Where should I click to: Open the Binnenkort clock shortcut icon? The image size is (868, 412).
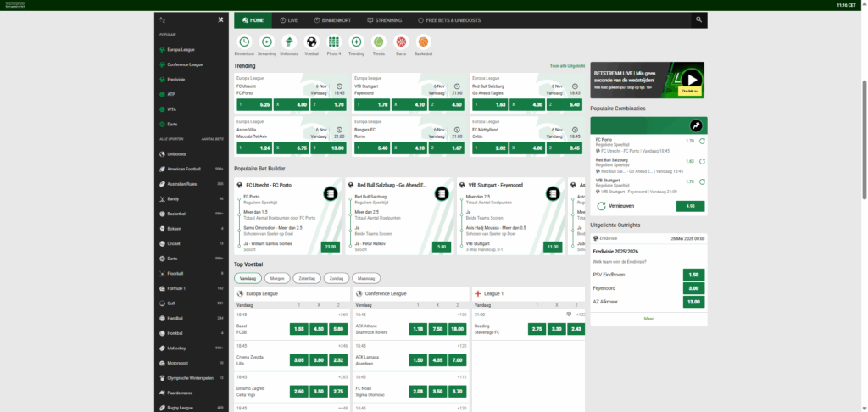click(244, 42)
